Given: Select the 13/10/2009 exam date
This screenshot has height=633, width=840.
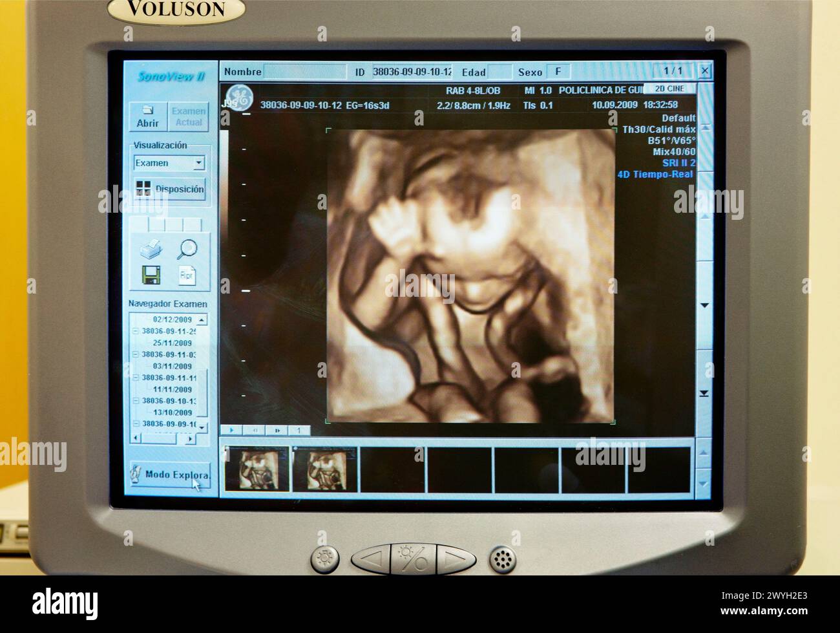Looking at the screenshot, I should click(173, 413).
